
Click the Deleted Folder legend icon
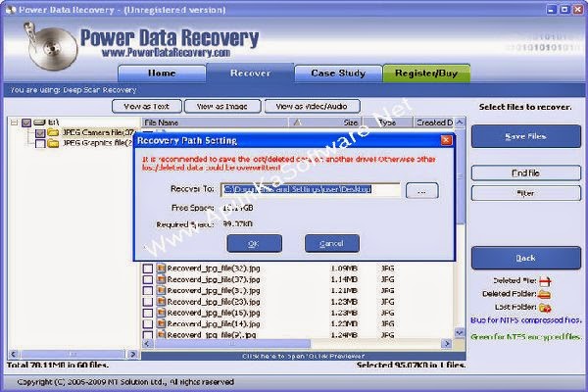coord(544,294)
